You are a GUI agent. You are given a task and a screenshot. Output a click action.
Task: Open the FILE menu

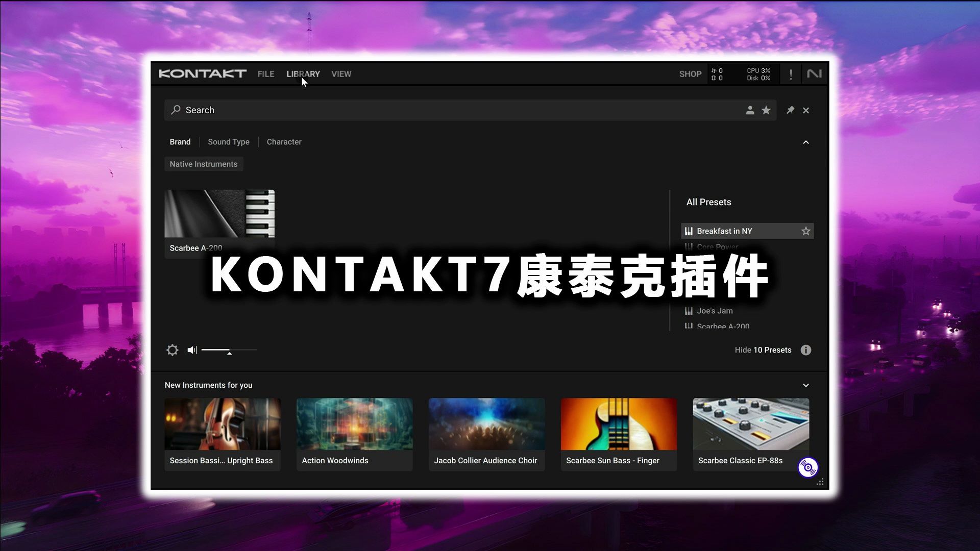(x=265, y=74)
